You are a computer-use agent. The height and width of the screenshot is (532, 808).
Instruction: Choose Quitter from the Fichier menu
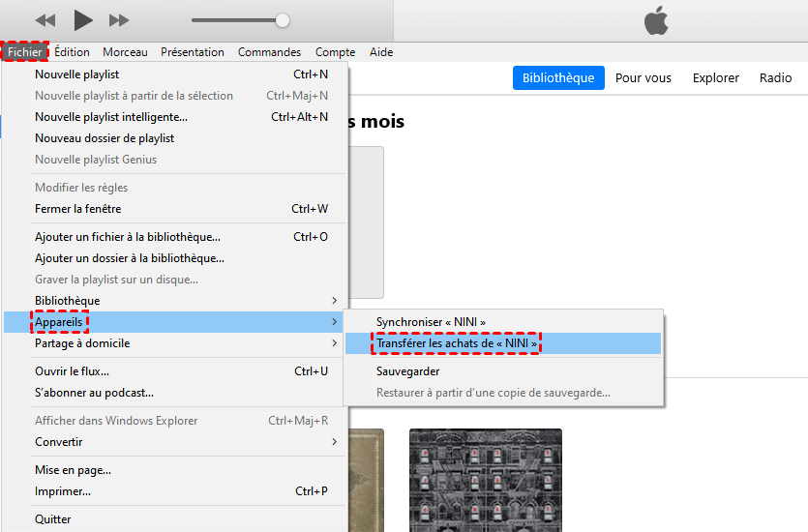pos(53,519)
